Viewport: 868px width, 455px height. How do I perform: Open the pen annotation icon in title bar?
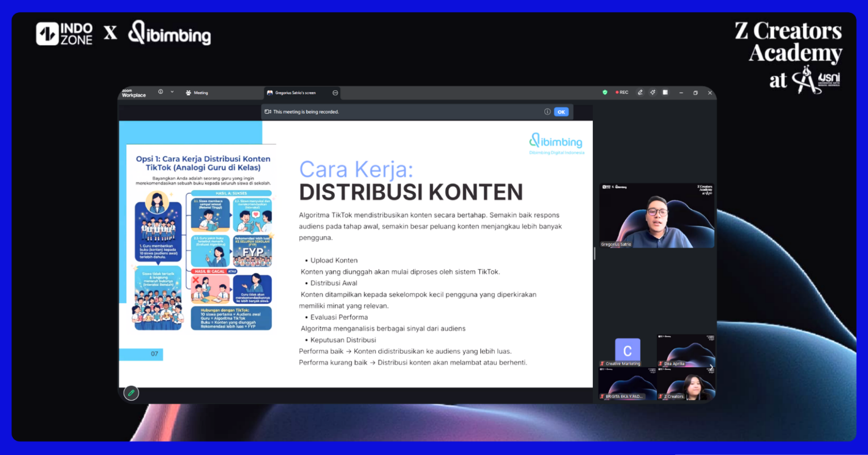[x=640, y=92]
